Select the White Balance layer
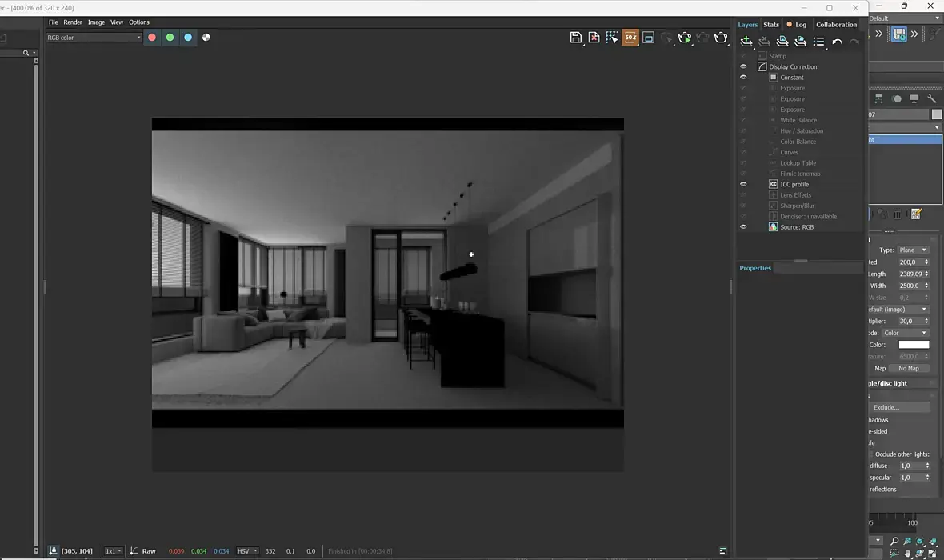Viewport: 944px width, 560px height. [798, 121]
